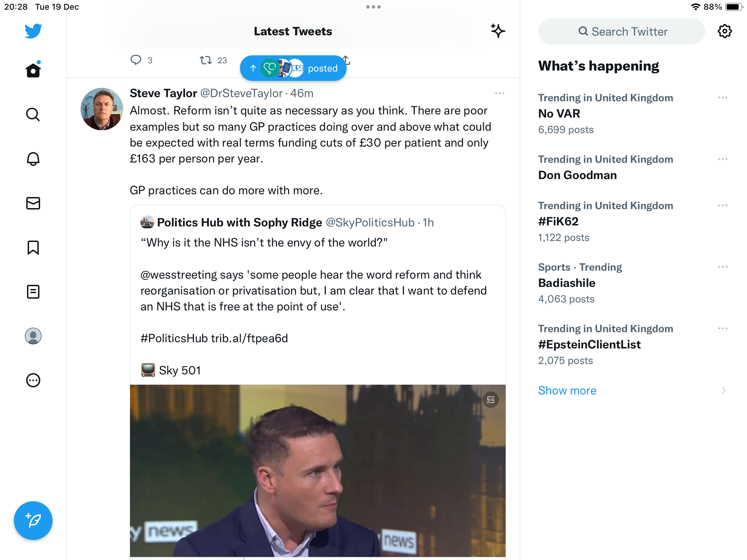Image resolution: width=747 pixels, height=560 pixels.
Task: Click Show more trends link
Action: [567, 390]
